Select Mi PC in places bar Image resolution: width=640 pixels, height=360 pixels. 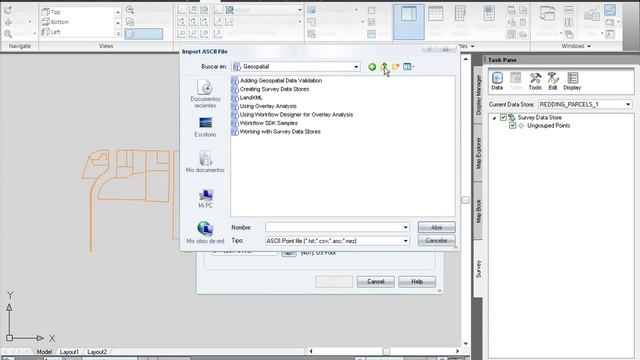click(205, 198)
